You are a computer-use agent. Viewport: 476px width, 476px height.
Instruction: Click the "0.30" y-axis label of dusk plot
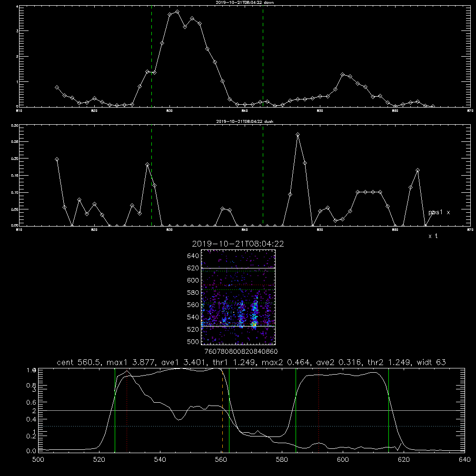click(15, 125)
